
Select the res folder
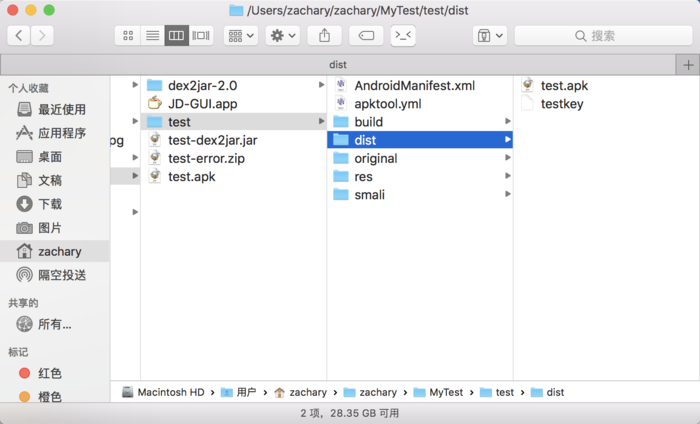coord(420,177)
